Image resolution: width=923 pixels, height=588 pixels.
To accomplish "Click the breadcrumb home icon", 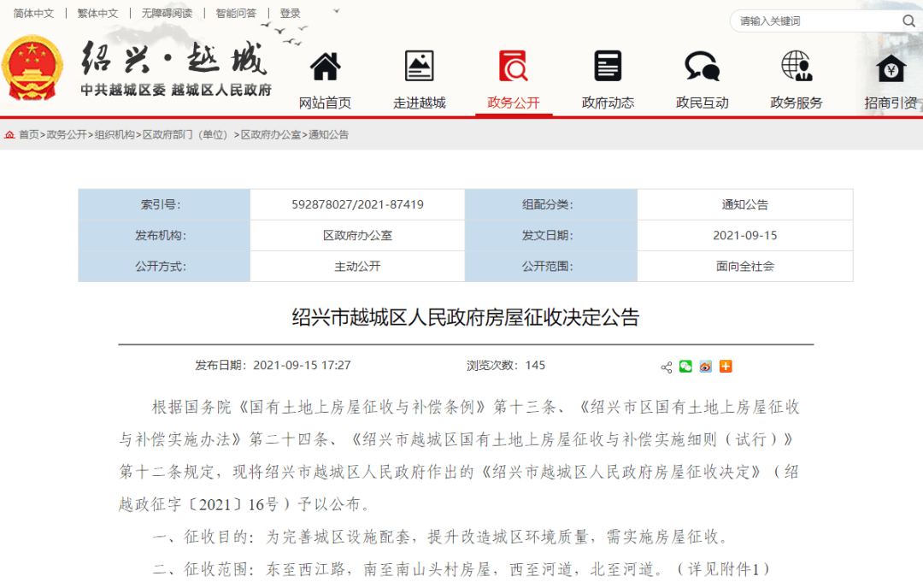I will point(9,134).
